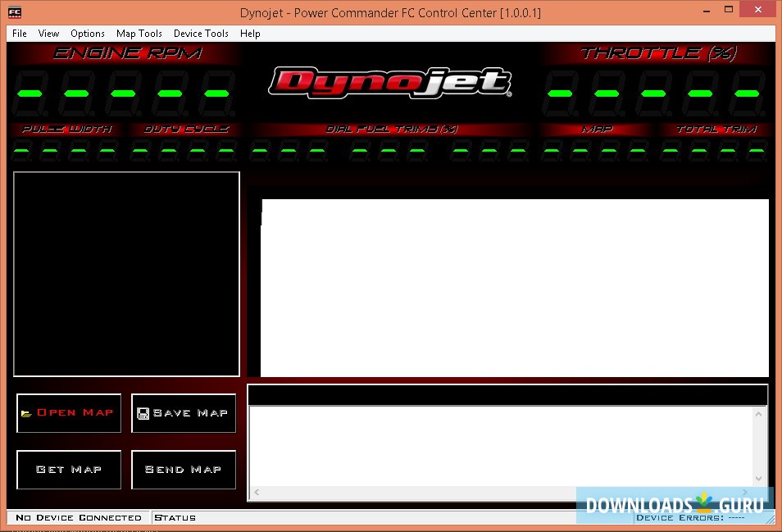Click the No Device Connected status text

[79, 517]
